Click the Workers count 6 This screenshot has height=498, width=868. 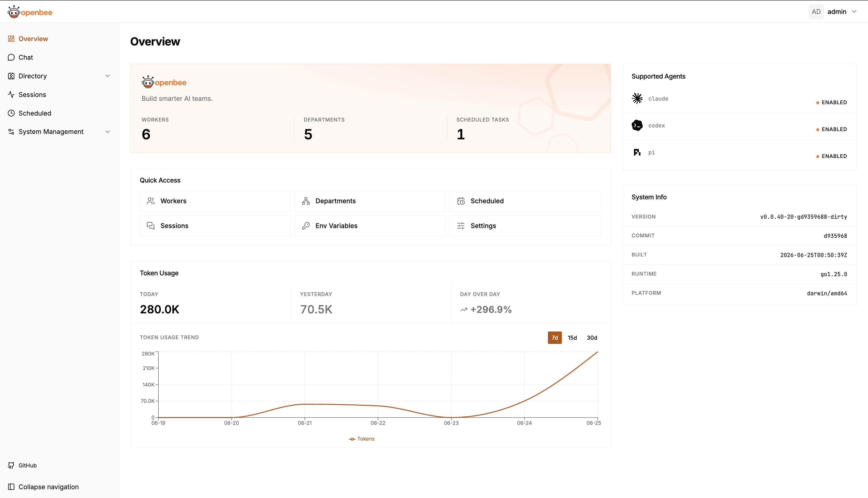[146, 134]
